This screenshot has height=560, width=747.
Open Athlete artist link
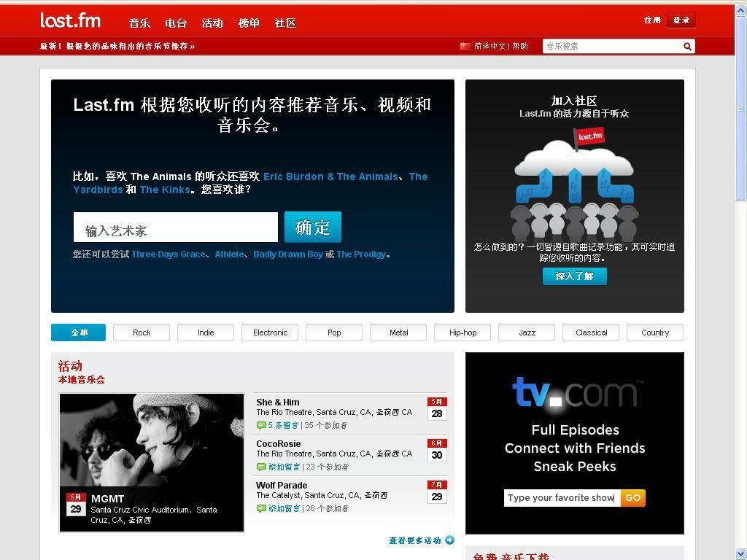[229, 254]
